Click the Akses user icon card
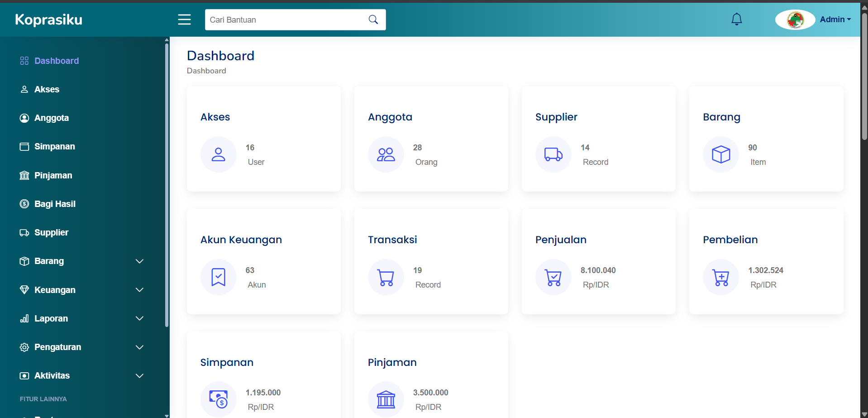 point(218,154)
